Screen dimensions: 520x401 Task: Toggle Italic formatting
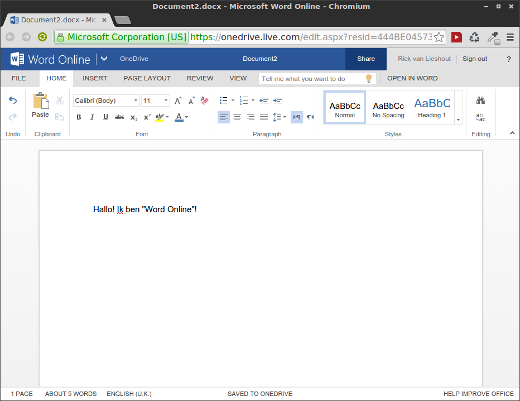tap(92, 117)
